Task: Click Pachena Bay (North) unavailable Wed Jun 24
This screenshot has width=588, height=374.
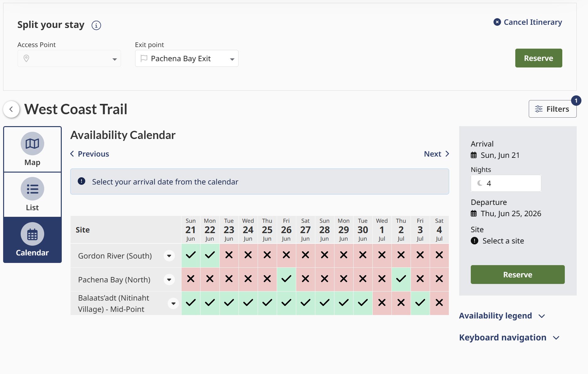Action: (x=248, y=279)
